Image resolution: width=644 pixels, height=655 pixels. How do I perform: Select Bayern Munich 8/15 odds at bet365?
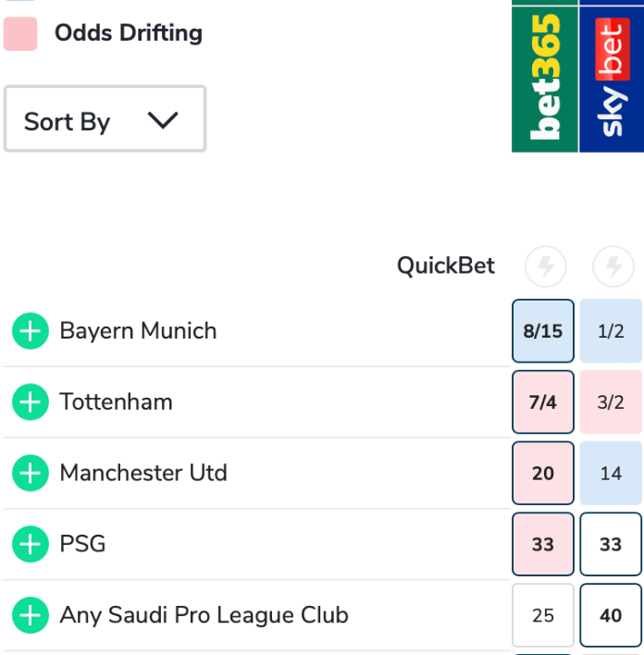pyautogui.click(x=543, y=331)
